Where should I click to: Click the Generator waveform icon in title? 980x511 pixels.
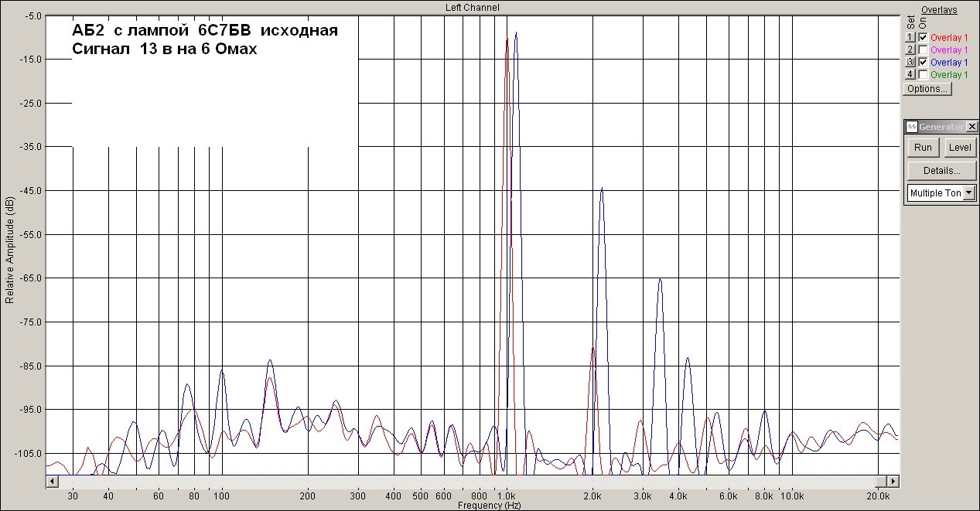pyautogui.click(x=912, y=127)
